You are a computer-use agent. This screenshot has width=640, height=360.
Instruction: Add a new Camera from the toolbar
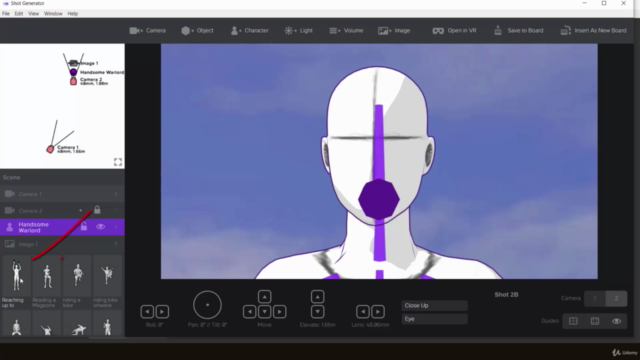coord(147,31)
